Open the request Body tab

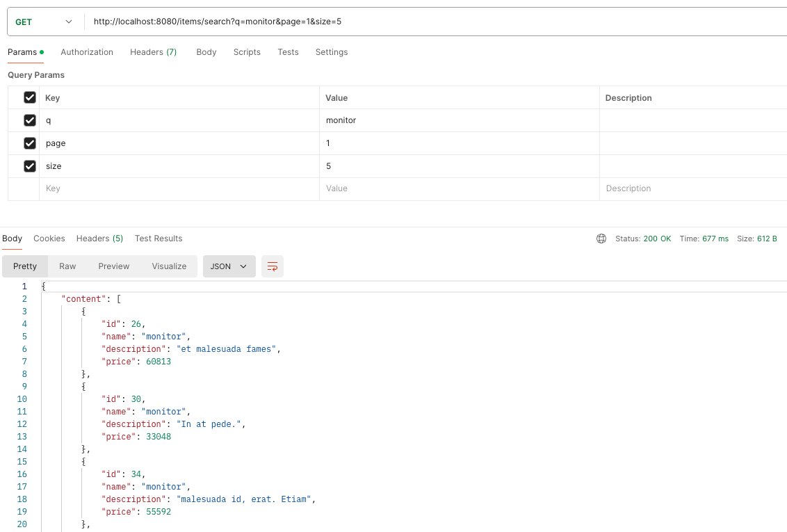206,52
